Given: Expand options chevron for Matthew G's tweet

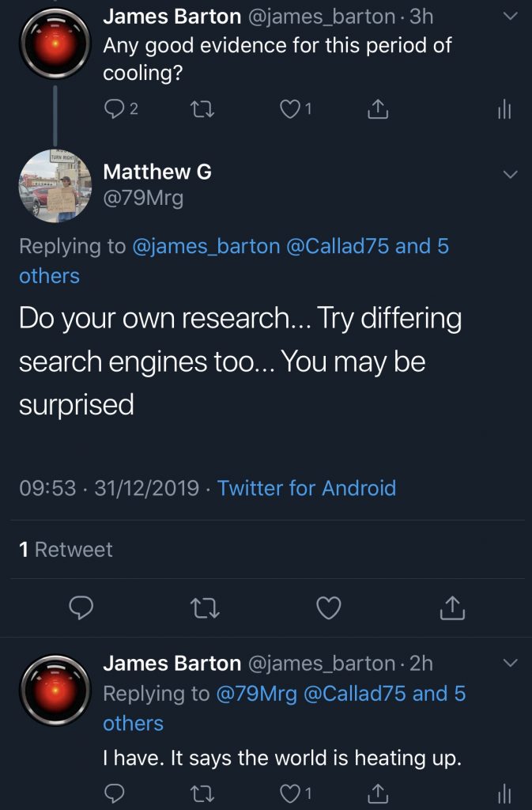Looking at the screenshot, I should point(511,174).
